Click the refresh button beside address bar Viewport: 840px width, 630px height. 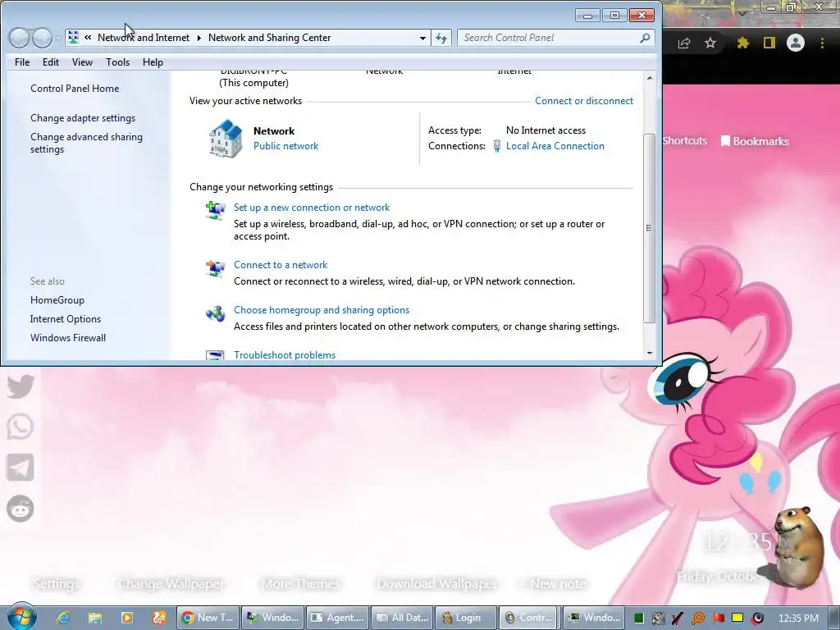click(x=441, y=38)
